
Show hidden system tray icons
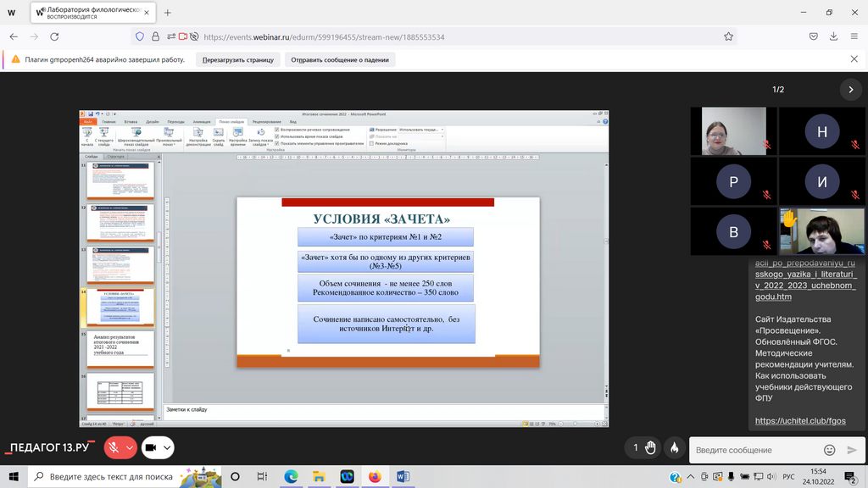690,476
